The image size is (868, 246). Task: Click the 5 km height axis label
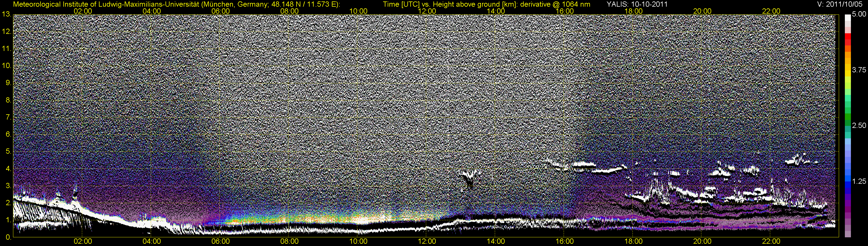tap(8, 152)
